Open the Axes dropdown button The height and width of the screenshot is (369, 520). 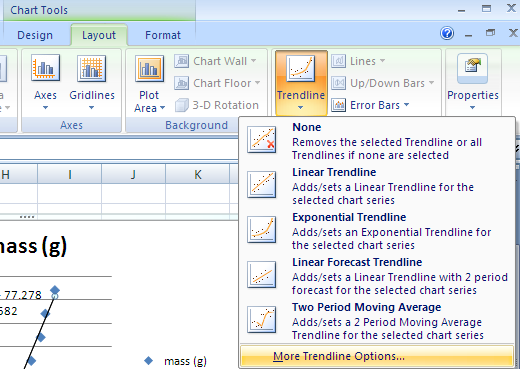pyautogui.click(x=45, y=82)
